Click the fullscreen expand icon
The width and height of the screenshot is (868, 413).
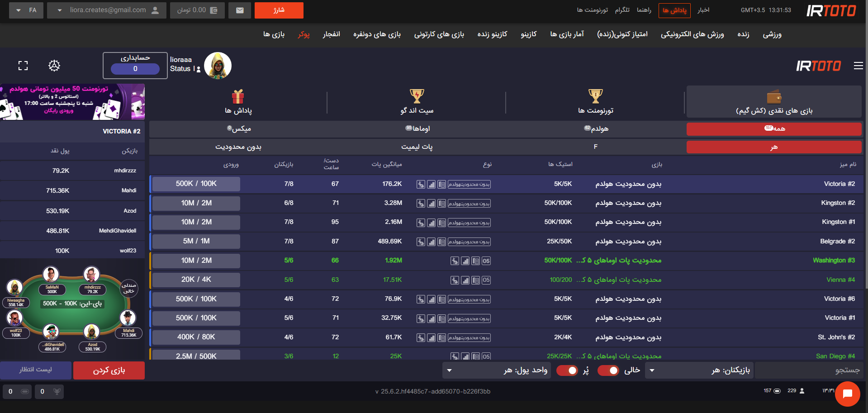pyautogui.click(x=23, y=66)
